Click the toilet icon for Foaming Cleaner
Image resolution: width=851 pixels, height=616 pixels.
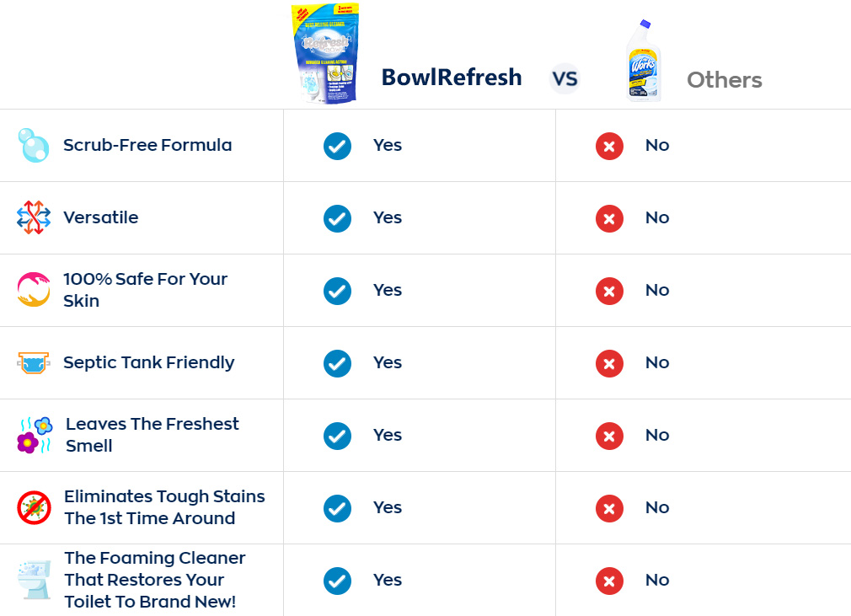34,580
